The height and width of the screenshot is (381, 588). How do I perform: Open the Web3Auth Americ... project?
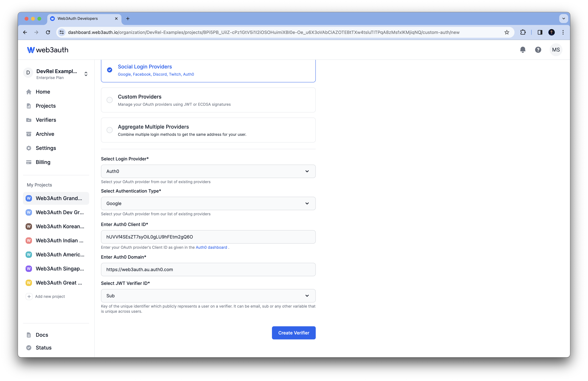pyautogui.click(x=56, y=255)
